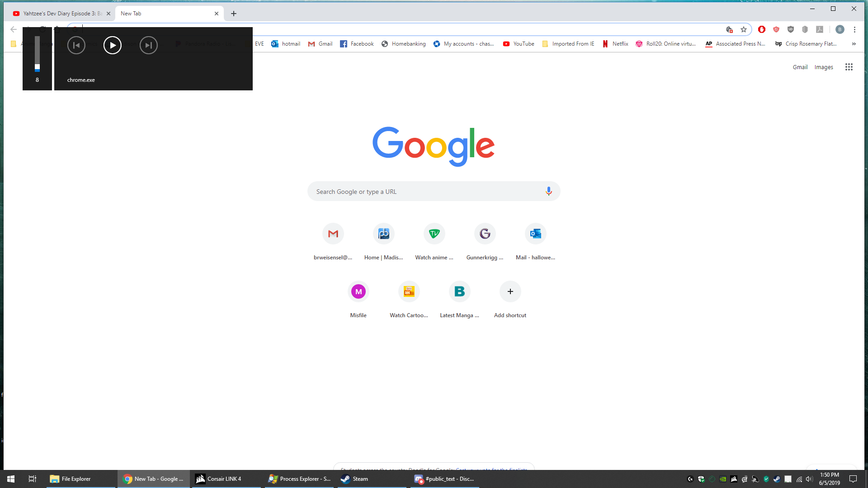The height and width of the screenshot is (488, 868).
Task: Click the Previous Track button
Action: 76,45
